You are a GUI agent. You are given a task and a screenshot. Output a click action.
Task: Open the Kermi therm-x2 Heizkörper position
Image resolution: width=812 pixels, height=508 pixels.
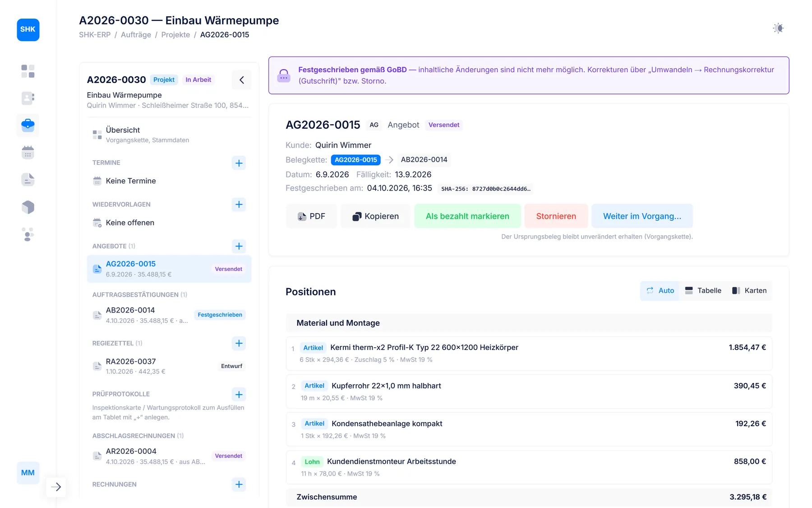529,354
